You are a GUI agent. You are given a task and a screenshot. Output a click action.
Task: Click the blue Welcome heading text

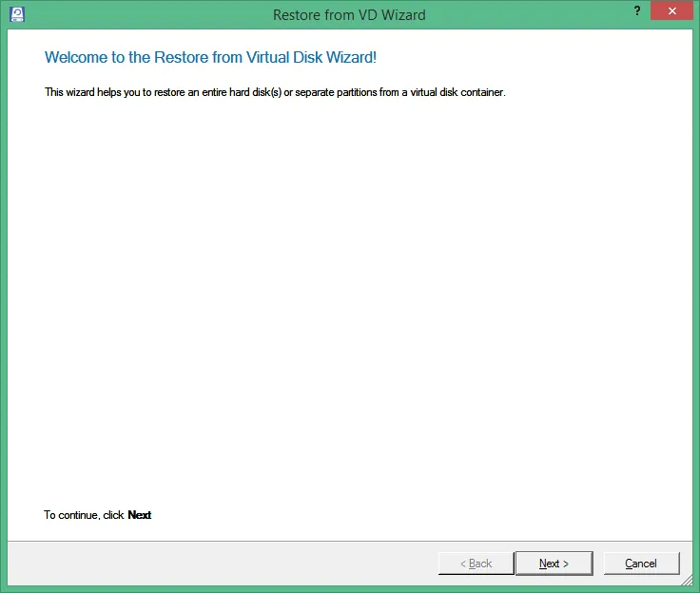(x=210, y=57)
